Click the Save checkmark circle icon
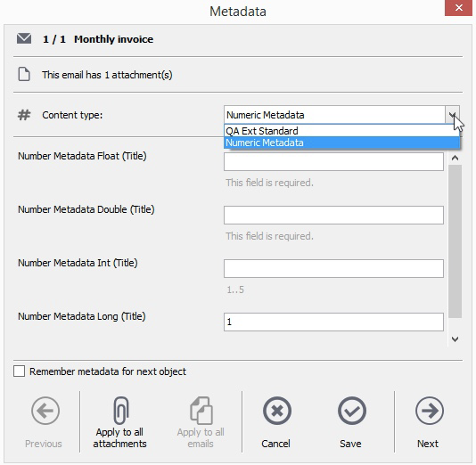476x465 pixels. point(352,411)
